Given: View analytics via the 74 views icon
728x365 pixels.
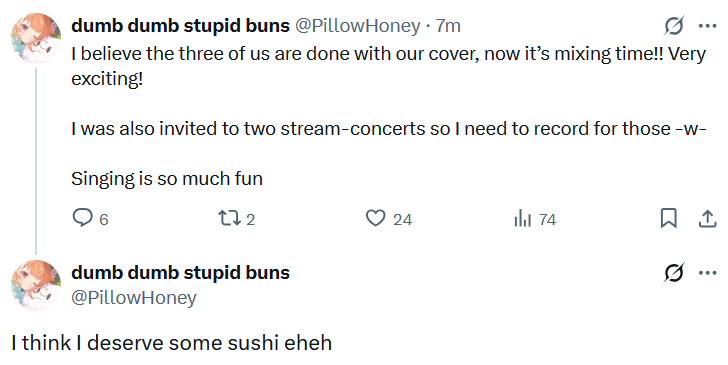Looking at the screenshot, I should (x=522, y=218).
